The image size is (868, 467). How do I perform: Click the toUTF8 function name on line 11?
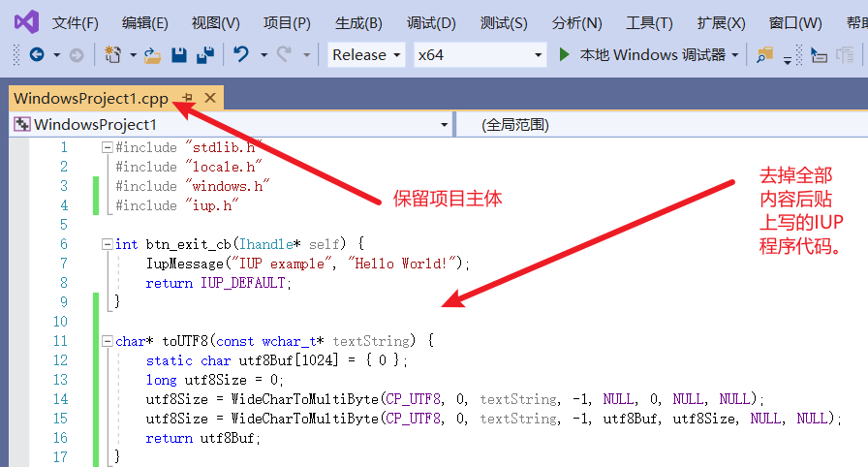185,341
